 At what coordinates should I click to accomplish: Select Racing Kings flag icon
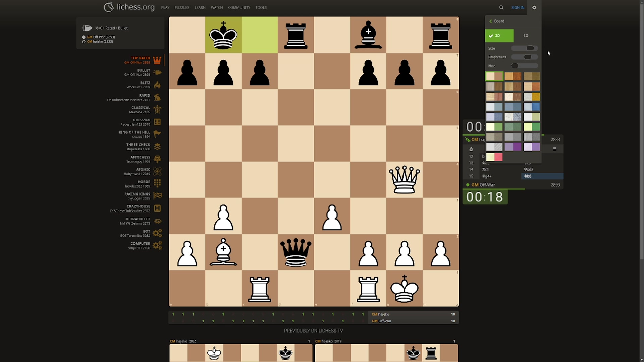(x=157, y=196)
